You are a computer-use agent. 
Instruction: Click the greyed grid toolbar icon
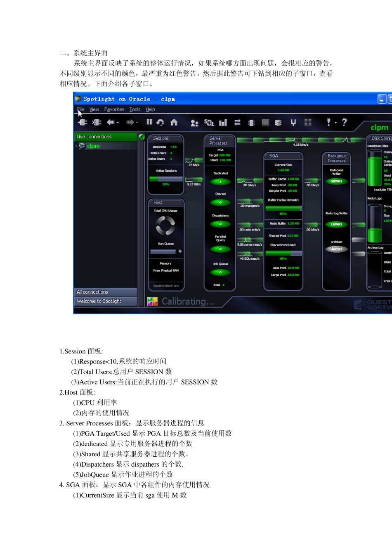point(308,122)
